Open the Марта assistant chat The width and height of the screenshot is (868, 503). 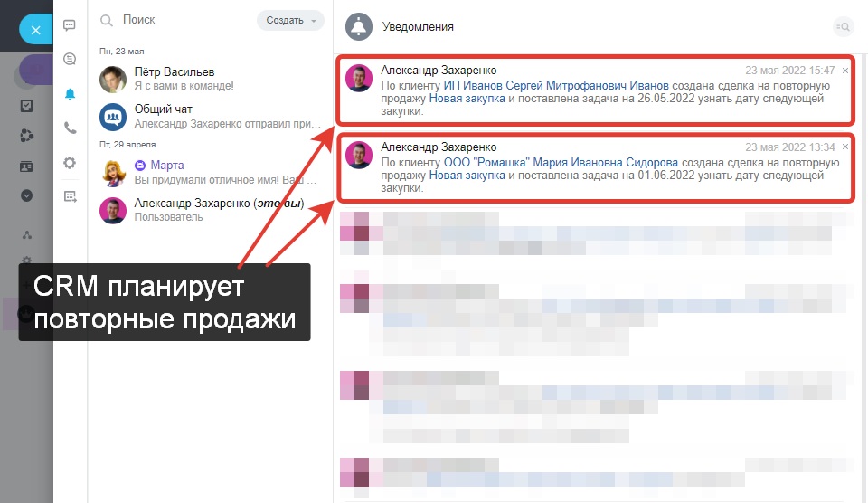(x=211, y=172)
